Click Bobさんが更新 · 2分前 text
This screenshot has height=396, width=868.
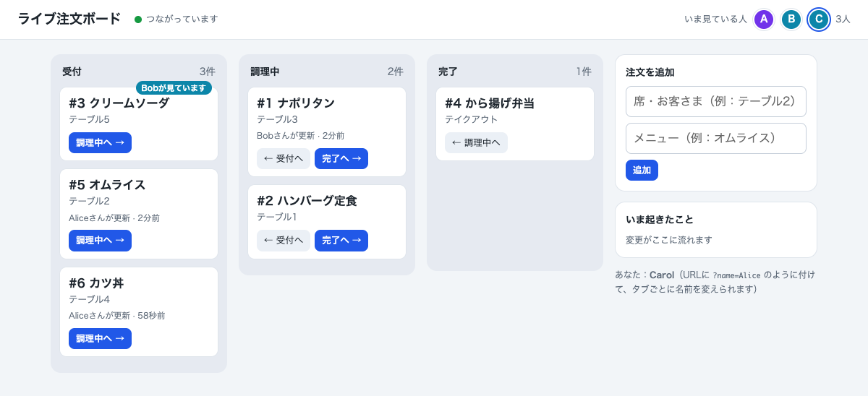(301, 135)
